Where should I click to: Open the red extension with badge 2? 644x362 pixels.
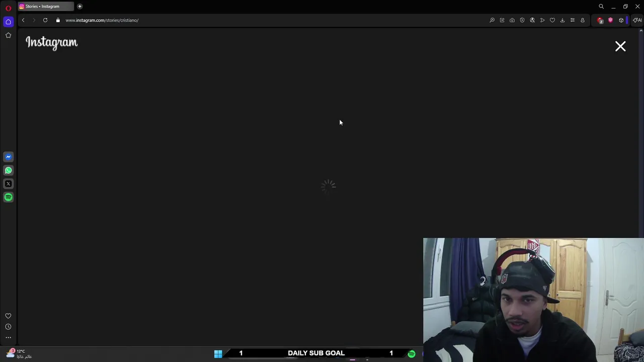coord(600,20)
